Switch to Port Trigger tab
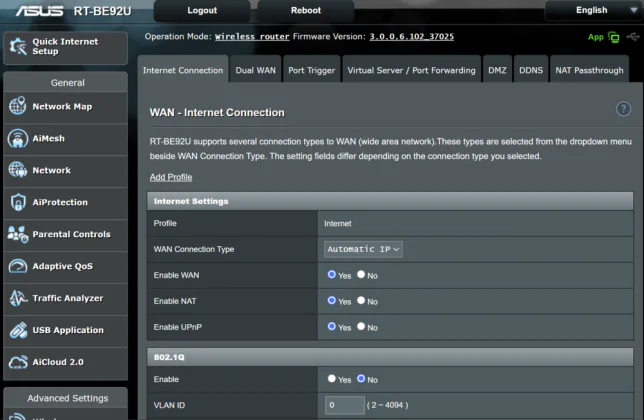The width and height of the screenshot is (644, 420). point(311,70)
